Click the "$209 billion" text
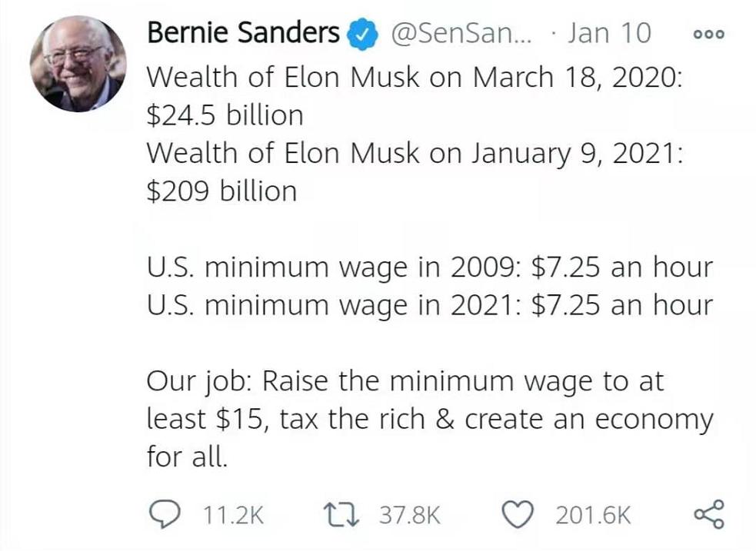756x551 pixels. [221, 191]
